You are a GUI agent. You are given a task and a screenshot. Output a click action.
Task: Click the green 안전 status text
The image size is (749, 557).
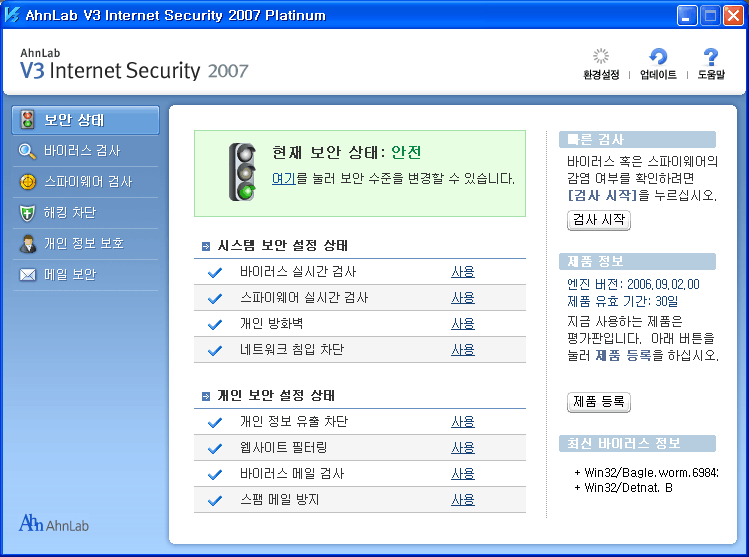[x=406, y=152]
